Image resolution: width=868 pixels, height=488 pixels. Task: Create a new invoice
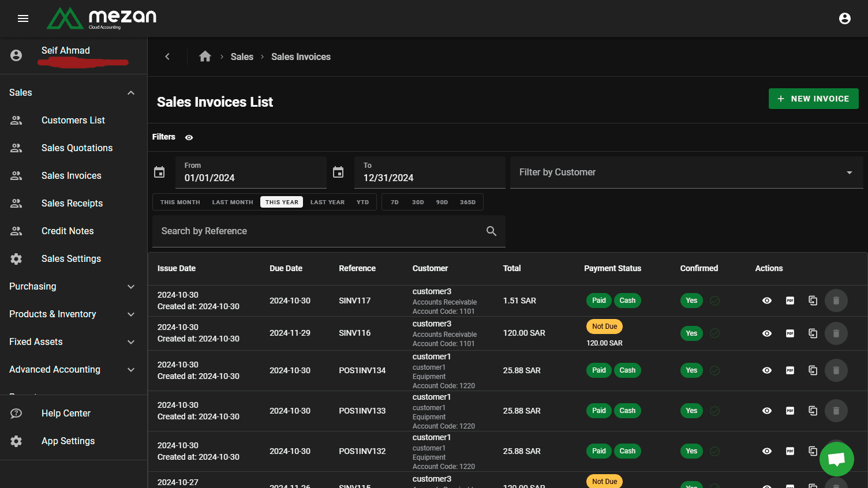(813, 99)
